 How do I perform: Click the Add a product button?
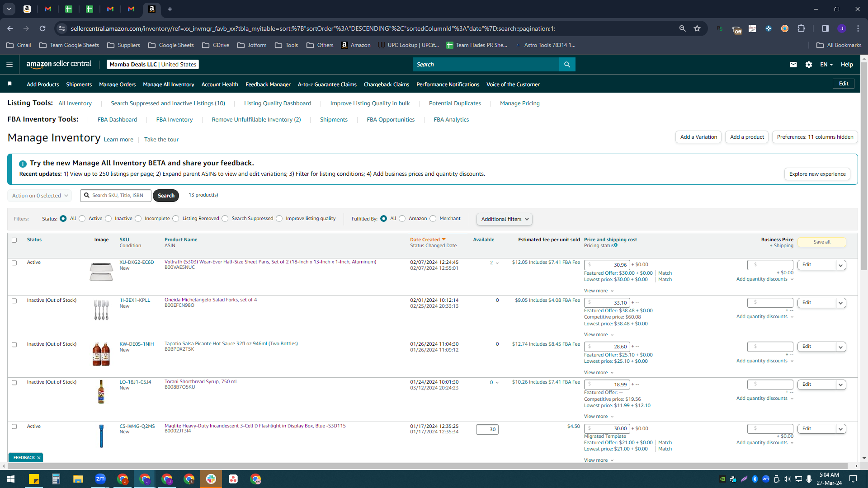coord(747,137)
